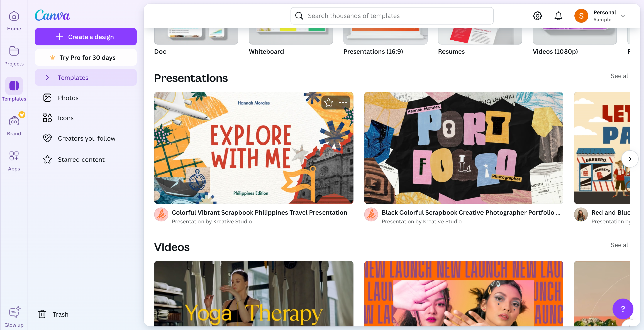The width and height of the screenshot is (644, 330).
Task: Click the Kreative Studio avatar beside Philippines Travel Presentation
Action: [161, 214]
